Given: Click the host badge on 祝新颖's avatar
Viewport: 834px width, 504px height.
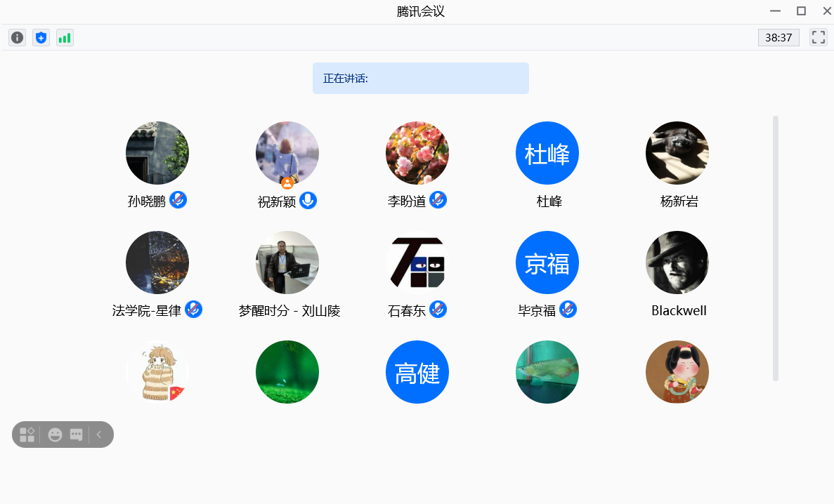Looking at the screenshot, I should pyautogui.click(x=287, y=183).
